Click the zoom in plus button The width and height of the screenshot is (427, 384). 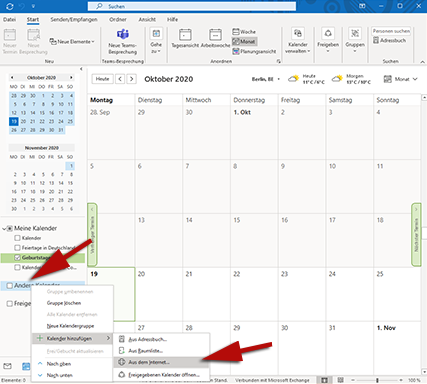[x=401, y=380]
